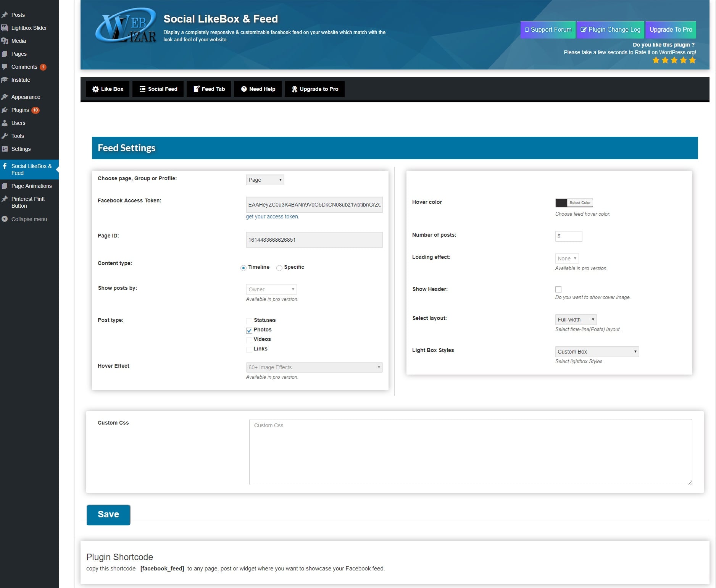Screen dimensions: 716x588
Task: Enable the Show Header checkbox
Action: [558, 289]
